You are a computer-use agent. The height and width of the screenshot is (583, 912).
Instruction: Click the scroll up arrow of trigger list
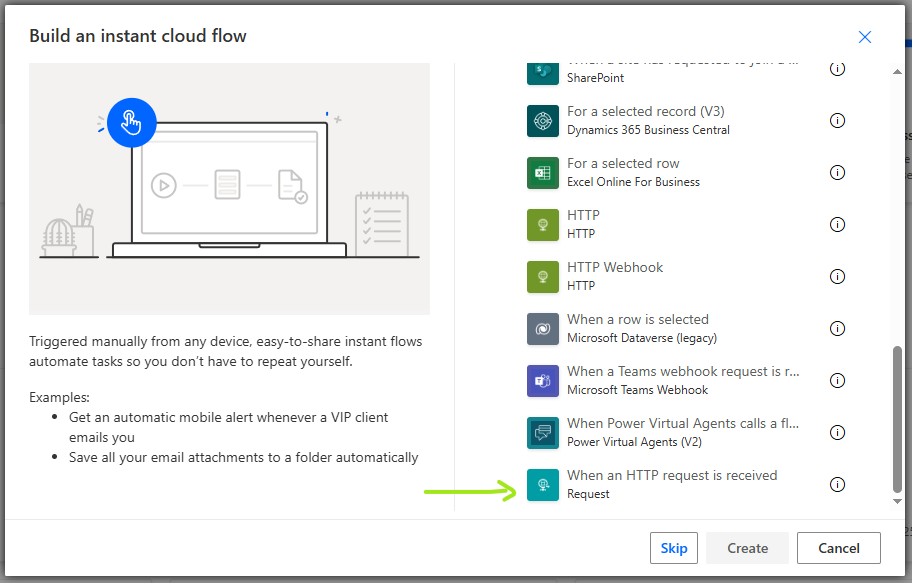(x=897, y=72)
